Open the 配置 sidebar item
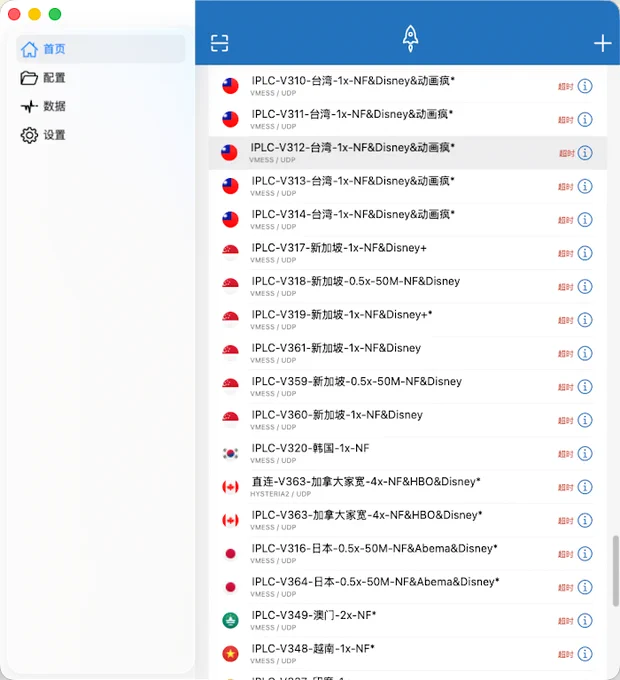The height and width of the screenshot is (680, 620). click(101, 78)
